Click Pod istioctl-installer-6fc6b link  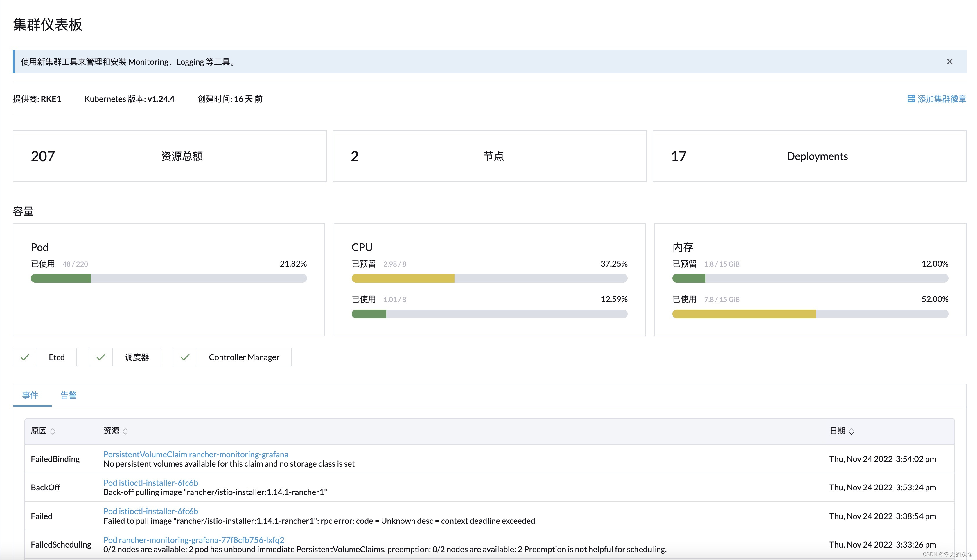pyautogui.click(x=151, y=482)
